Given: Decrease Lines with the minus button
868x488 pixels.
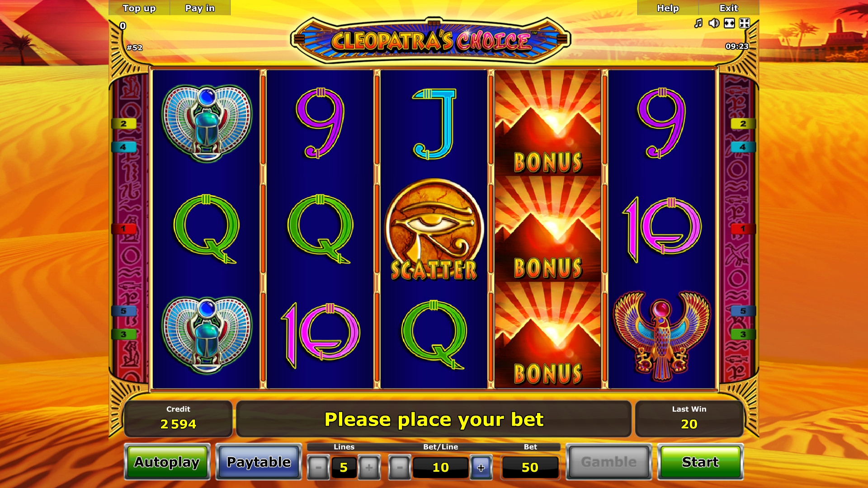Looking at the screenshot, I should tap(319, 467).
